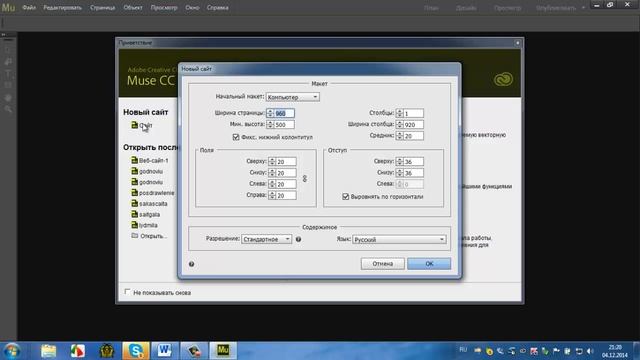Click the Creative Cloud logo icon
This screenshot has height=360, width=640.
[503, 79]
